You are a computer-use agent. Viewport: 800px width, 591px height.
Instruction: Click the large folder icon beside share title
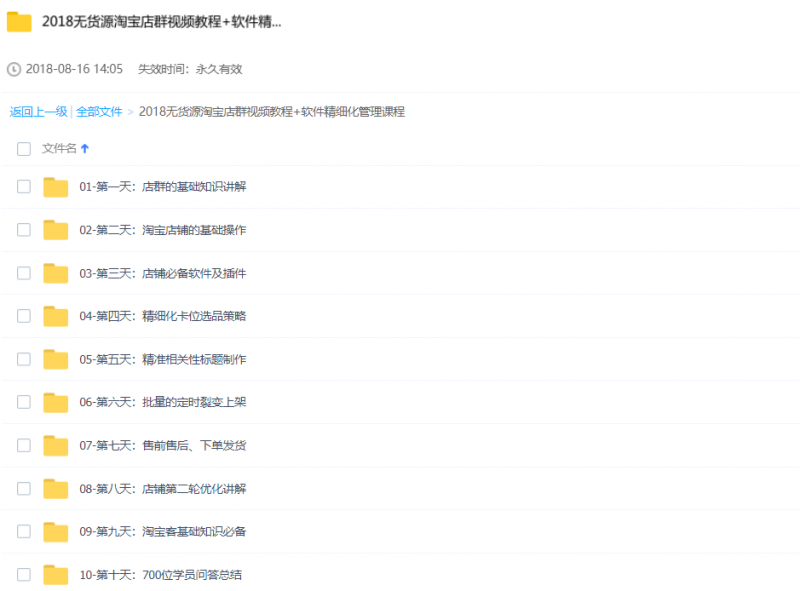tap(19, 22)
